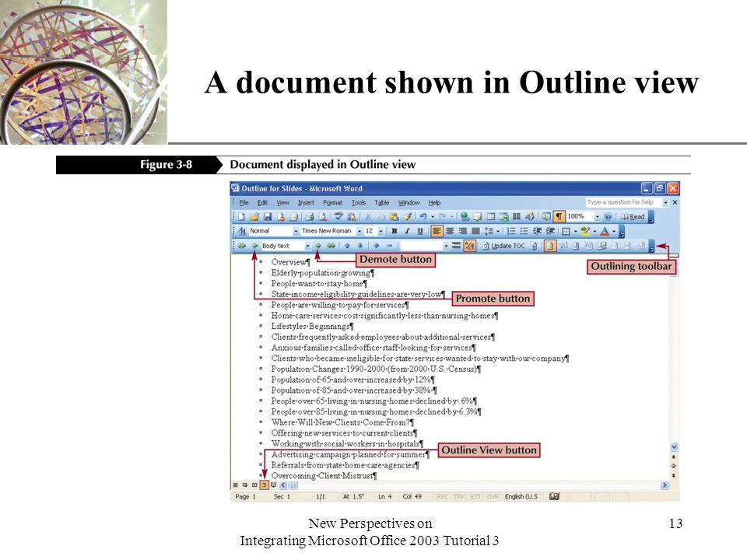The height and width of the screenshot is (560, 747).
Task: Open Print Preview from the Standard toolbar
Action: [323, 217]
